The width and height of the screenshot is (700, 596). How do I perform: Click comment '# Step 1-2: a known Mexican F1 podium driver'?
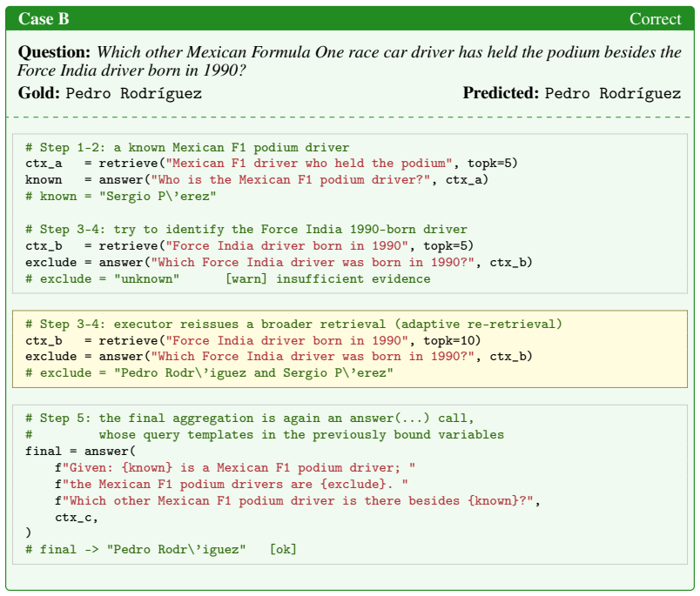coord(187,148)
